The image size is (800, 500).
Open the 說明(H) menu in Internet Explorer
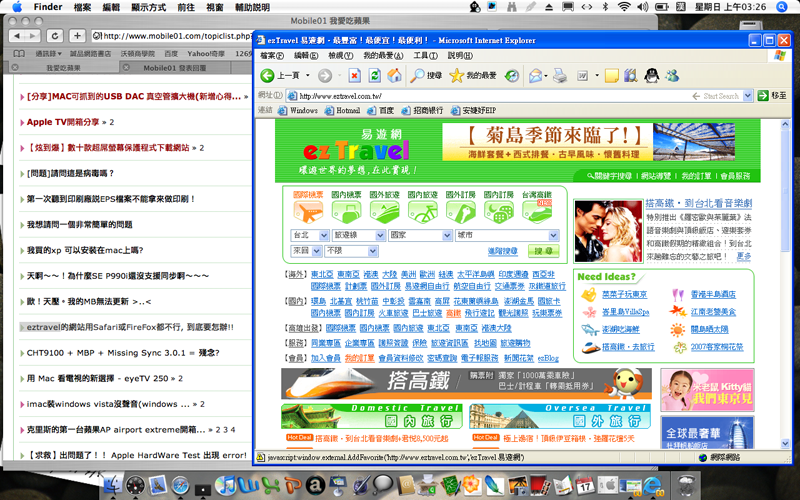460,56
